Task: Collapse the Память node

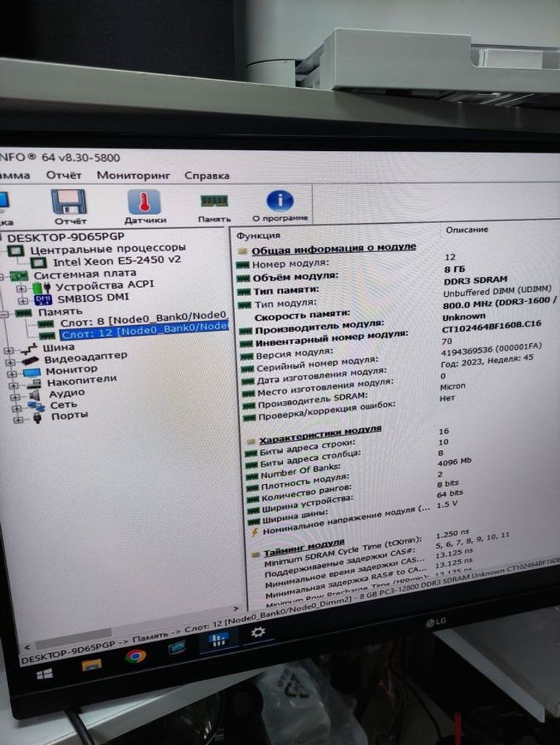Action: coord(4,313)
